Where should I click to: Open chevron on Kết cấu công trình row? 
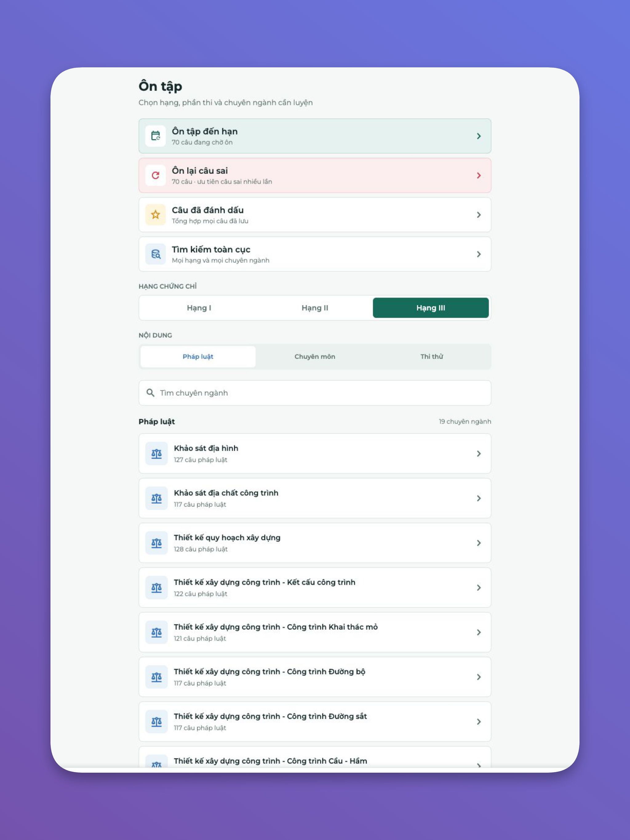tap(479, 588)
